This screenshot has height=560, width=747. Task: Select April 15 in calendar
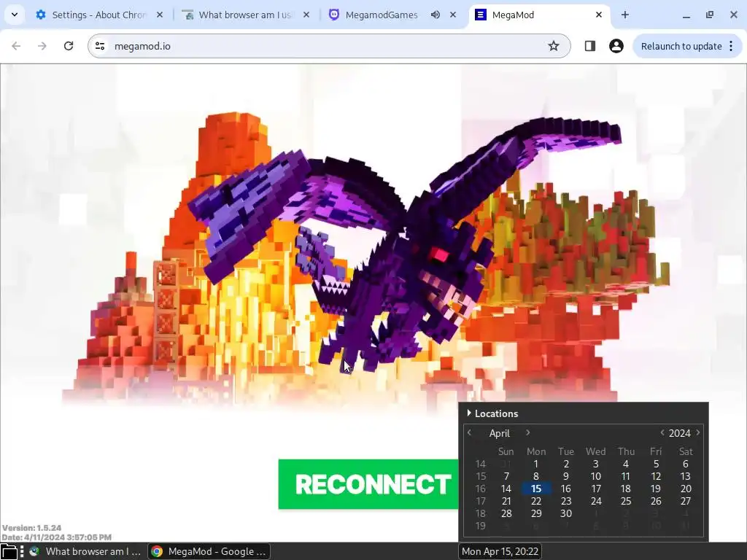tap(536, 489)
